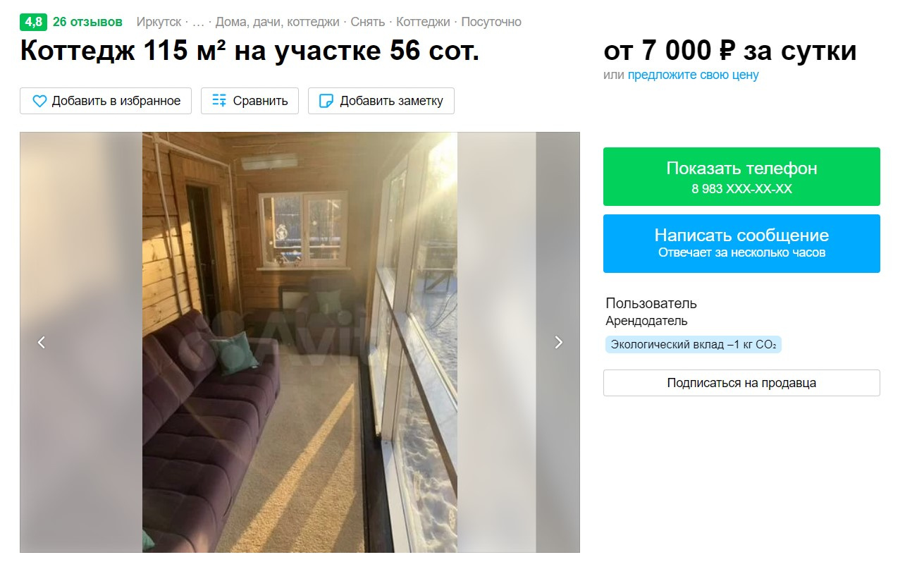Open Дома, дачи, коттеджи breadcrumb
This screenshot has height=562, width=924.
pyautogui.click(x=277, y=22)
